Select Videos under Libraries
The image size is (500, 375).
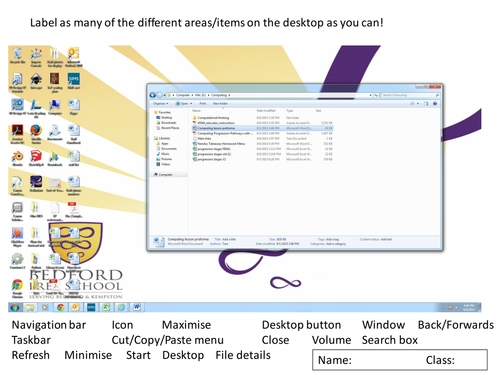tap(163, 164)
